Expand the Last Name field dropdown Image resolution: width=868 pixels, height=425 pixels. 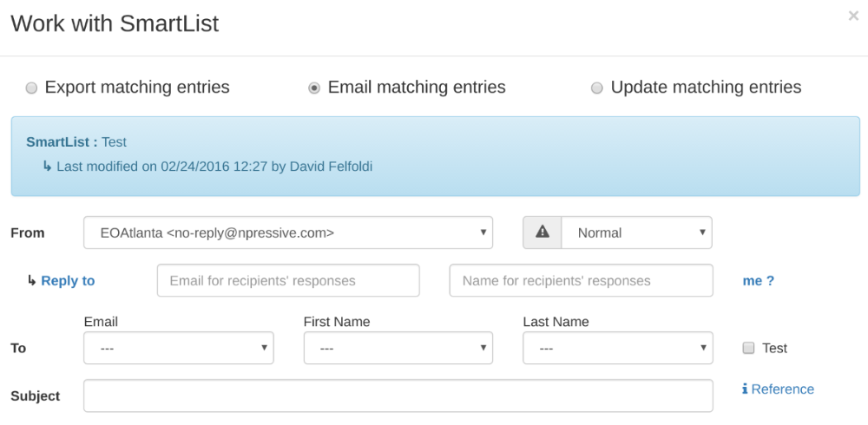618,348
